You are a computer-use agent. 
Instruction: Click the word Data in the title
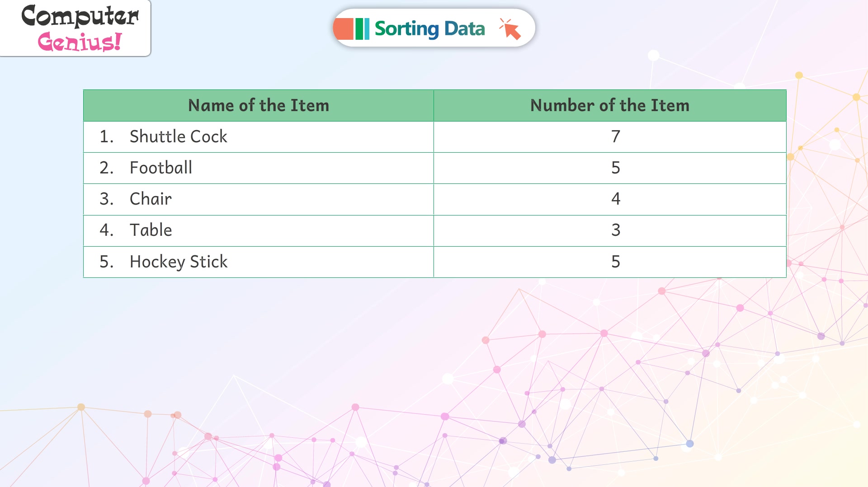coord(464,29)
